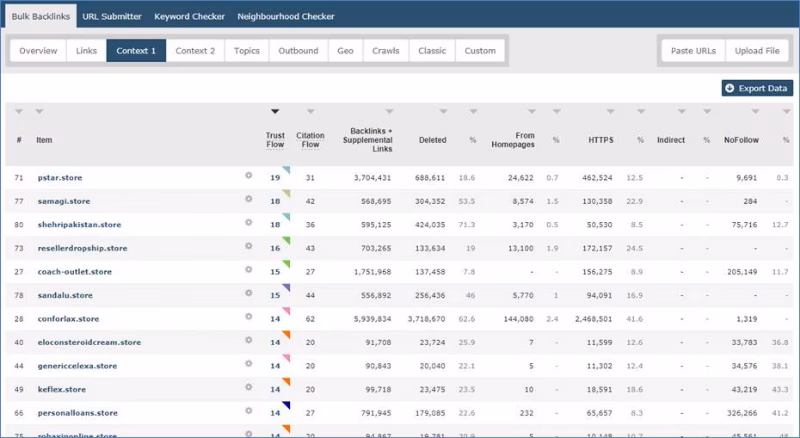The height and width of the screenshot is (438, 800).
Task: Click gear icon beside personalloans.store
Action: click(249, 411)
